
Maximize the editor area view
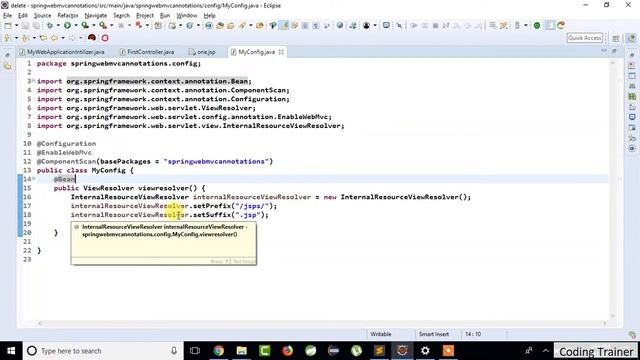(614, 51)
